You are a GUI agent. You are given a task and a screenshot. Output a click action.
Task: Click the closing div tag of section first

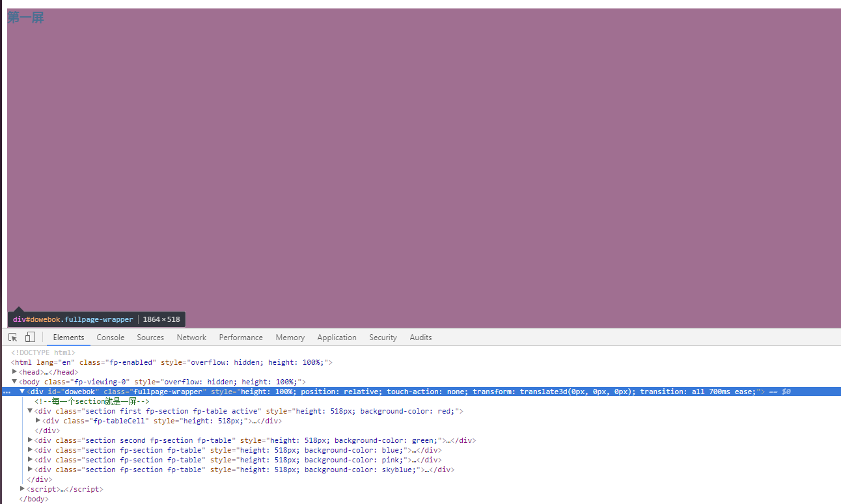(47, 431)
